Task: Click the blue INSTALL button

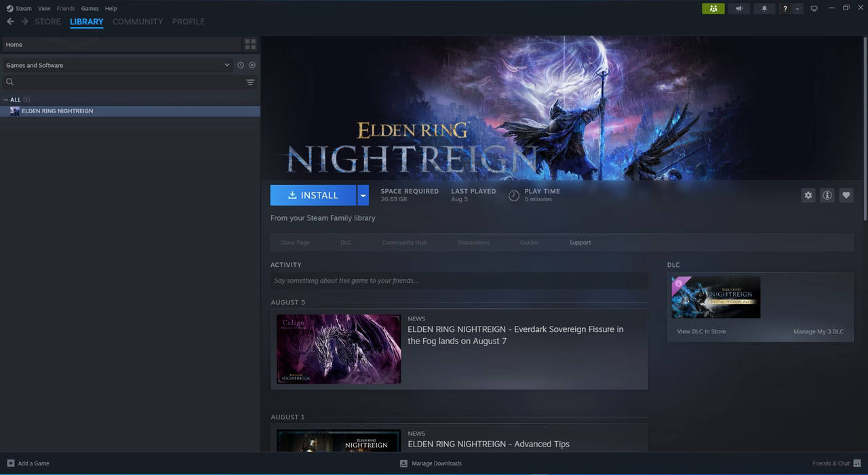Action: click(x=313, y=195)
